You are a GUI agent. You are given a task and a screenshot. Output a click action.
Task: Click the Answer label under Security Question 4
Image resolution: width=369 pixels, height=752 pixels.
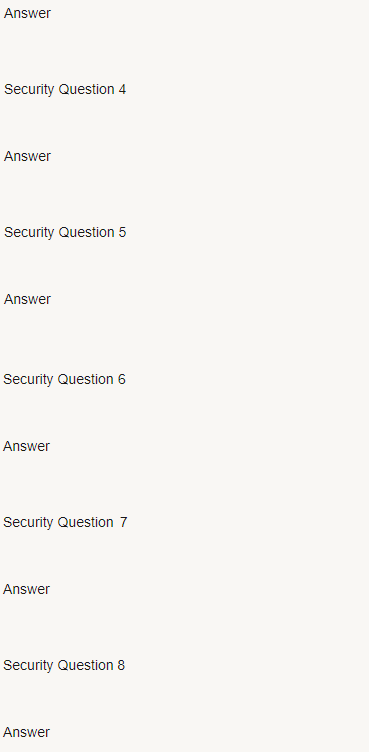click(27, 156)
